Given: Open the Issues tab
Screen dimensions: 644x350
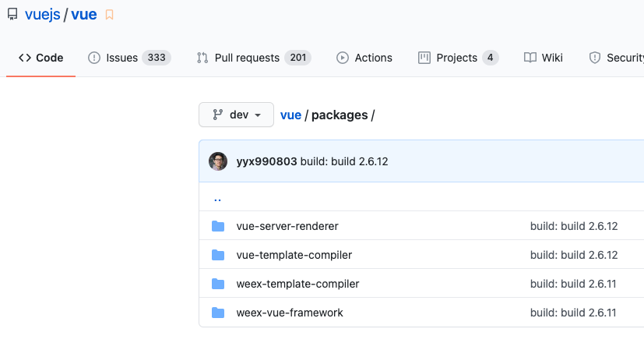Looking at the screenshot, I should click(128, 58).
